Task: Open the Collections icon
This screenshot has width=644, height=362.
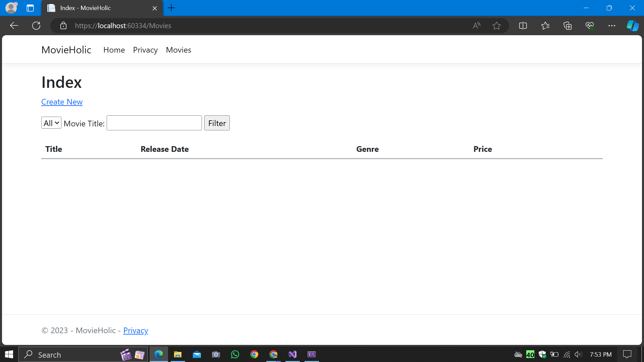Action: point(568,26)
